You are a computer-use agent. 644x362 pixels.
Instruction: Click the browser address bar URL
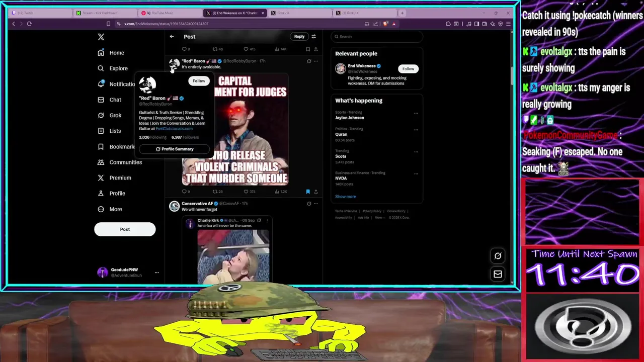[x=166, y=24]
